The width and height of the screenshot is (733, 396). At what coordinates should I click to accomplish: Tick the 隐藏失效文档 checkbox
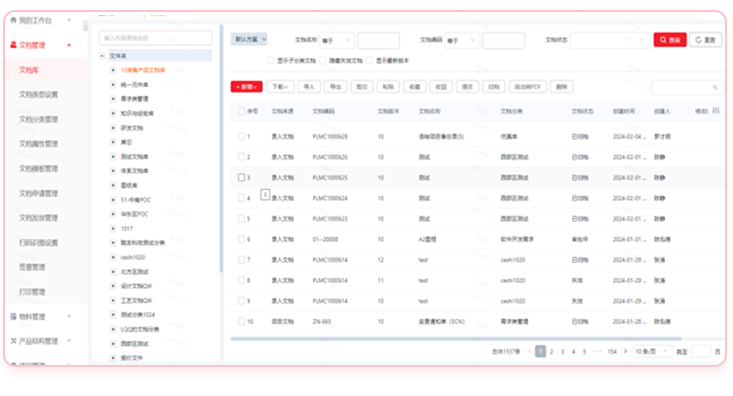(323, 60)
